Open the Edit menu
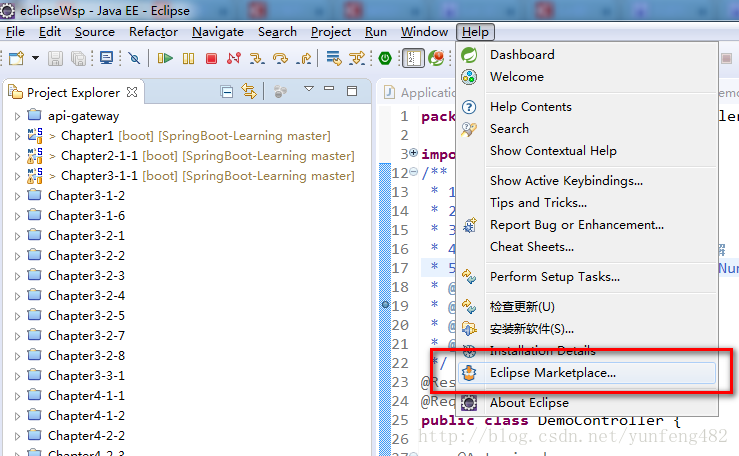Image resolution: width=739 pixels, height=456 pixels. [50, 32]
